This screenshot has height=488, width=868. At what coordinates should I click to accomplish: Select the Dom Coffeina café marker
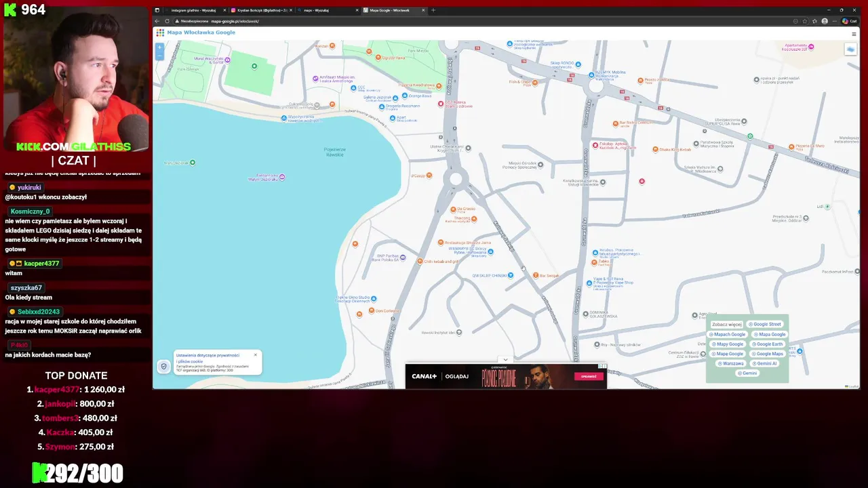[x=371, y=310]
